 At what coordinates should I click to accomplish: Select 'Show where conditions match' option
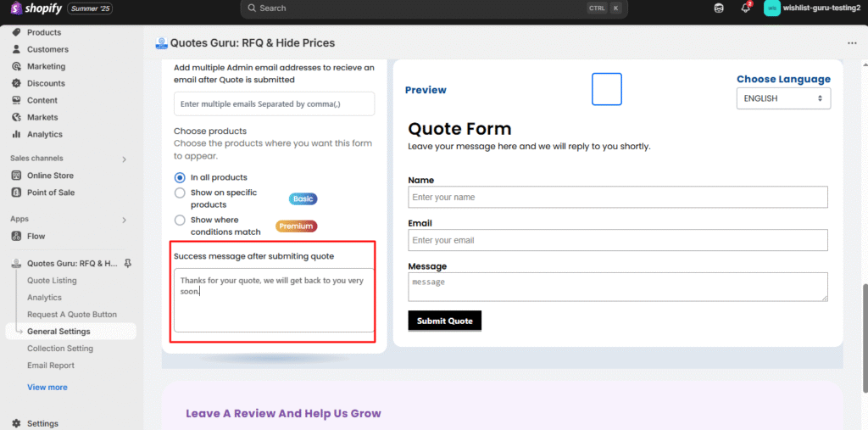click(180, 221)
